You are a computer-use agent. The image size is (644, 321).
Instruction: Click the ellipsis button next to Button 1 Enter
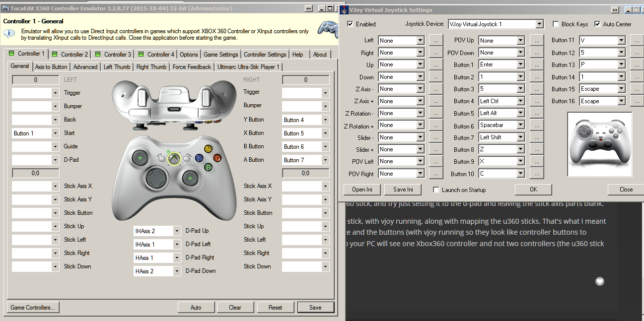click(537, 64)
